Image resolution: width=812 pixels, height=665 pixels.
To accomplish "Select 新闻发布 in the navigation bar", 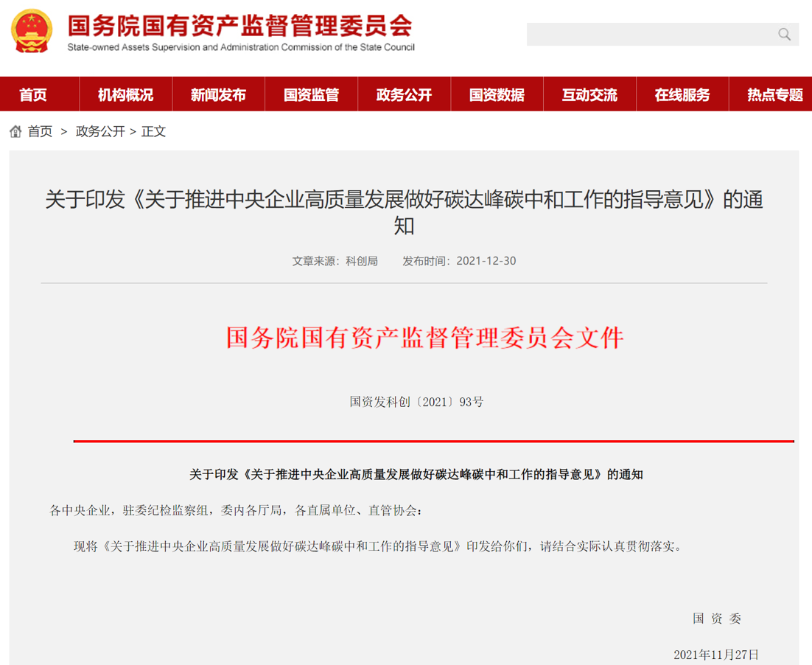I will (x=218, y=95).
